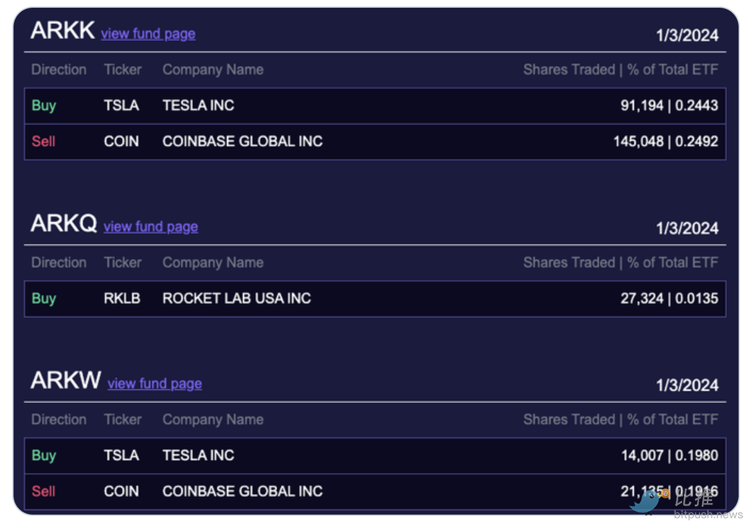Click the ARKK fund heading
Viewport: 756px width, 532px height.
pyautogui.click(x=62, y=30)
